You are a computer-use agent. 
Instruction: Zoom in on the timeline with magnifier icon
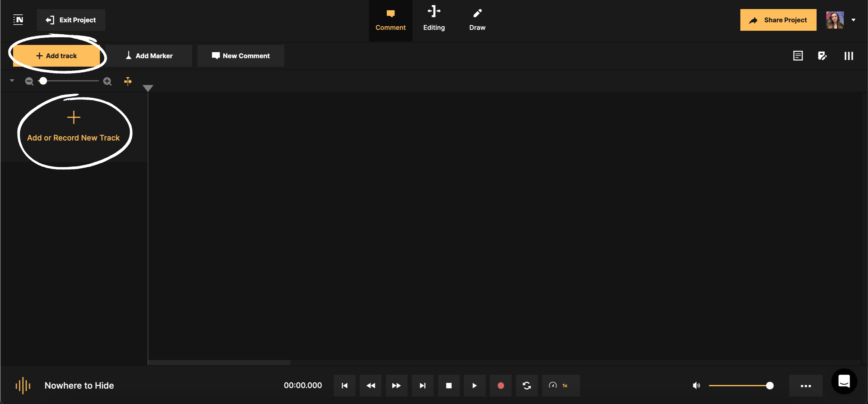tap(107, 81)
